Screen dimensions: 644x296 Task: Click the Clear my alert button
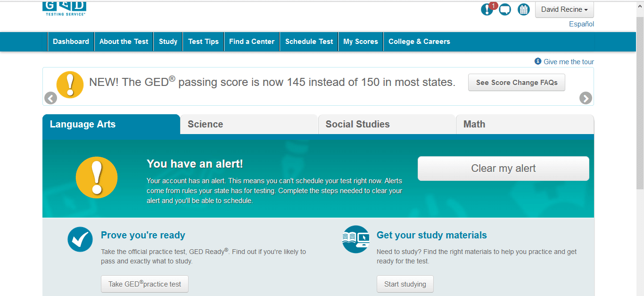coord(504,169)
